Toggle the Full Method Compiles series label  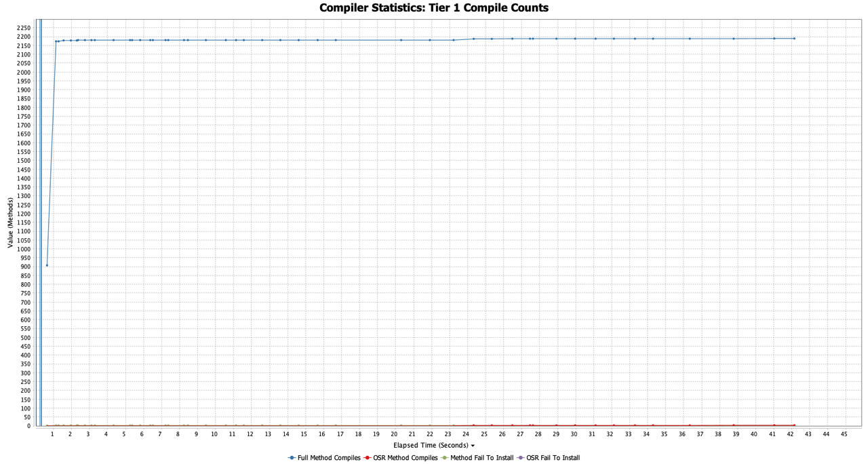[x=329, y=458]
